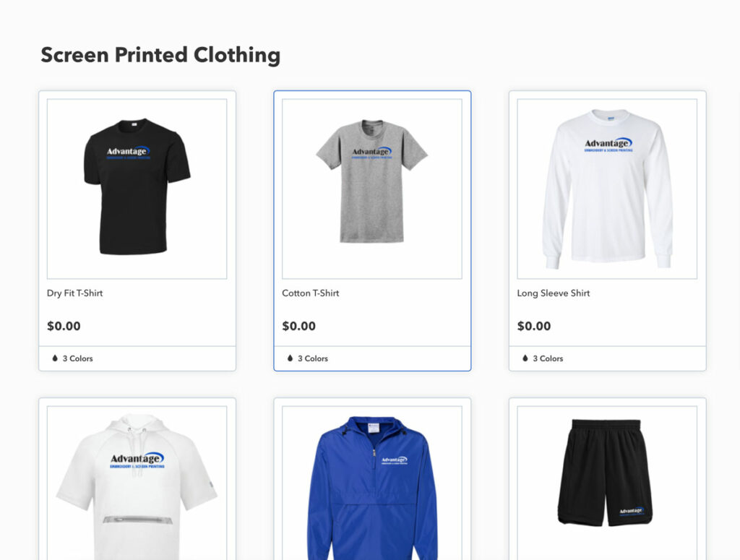Click the Screen Printed Clothing heading
The width and height of the screenshot is (740, 560).
[160, 55]
